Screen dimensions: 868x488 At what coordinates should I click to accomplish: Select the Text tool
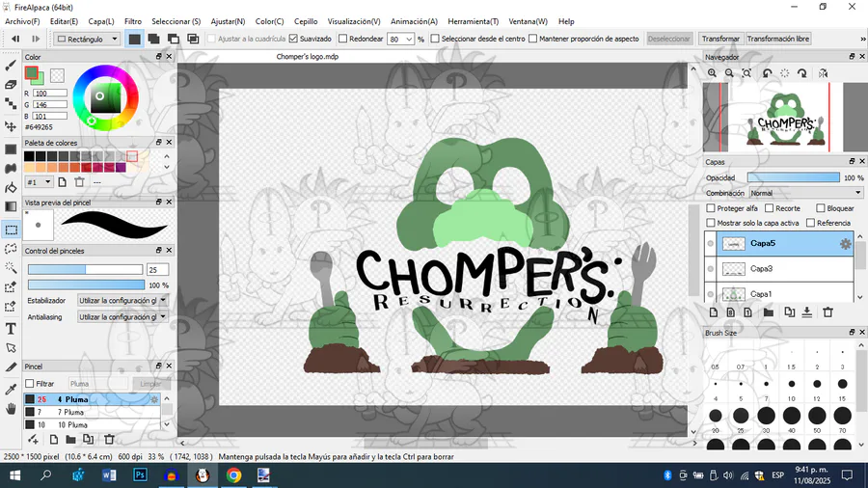[x=11, y=329]
